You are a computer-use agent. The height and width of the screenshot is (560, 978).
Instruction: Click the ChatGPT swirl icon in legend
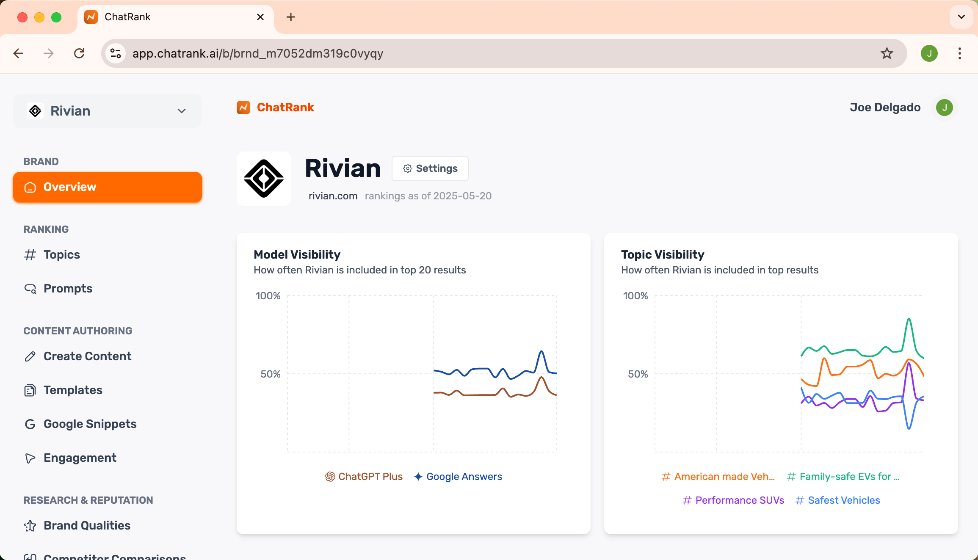[330, 477]
